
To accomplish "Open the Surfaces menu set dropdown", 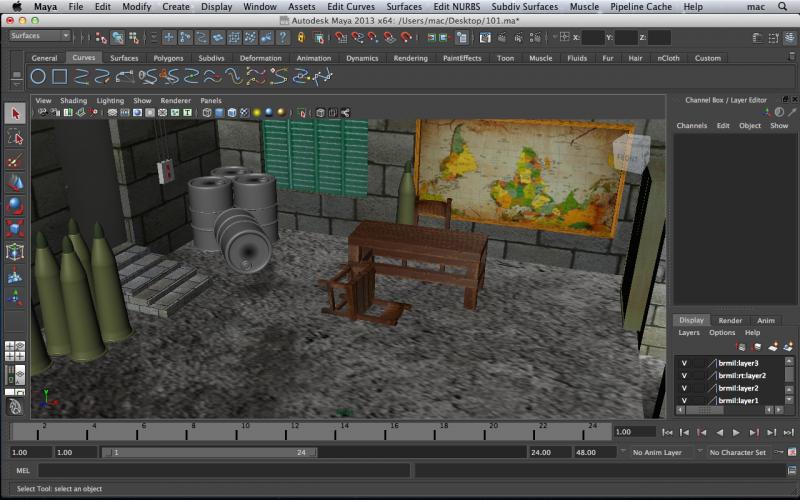I will click(x=39, y=36).
